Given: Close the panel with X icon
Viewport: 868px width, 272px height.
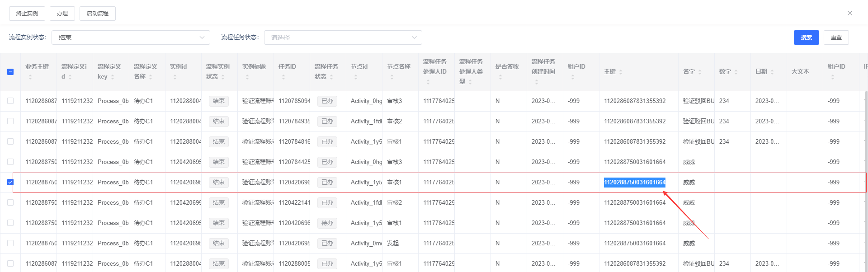Looking at the screenshot, I should (850, 13).
